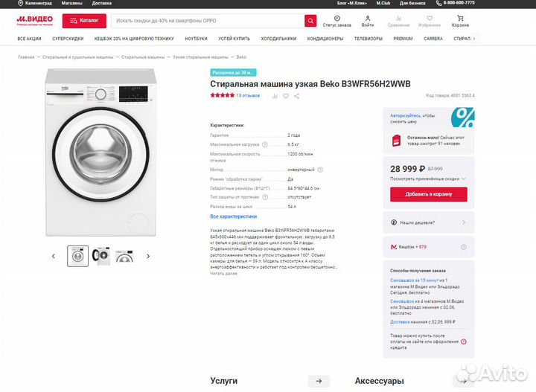Open order status clock icon
536x392 pixels.
point(336,18)
